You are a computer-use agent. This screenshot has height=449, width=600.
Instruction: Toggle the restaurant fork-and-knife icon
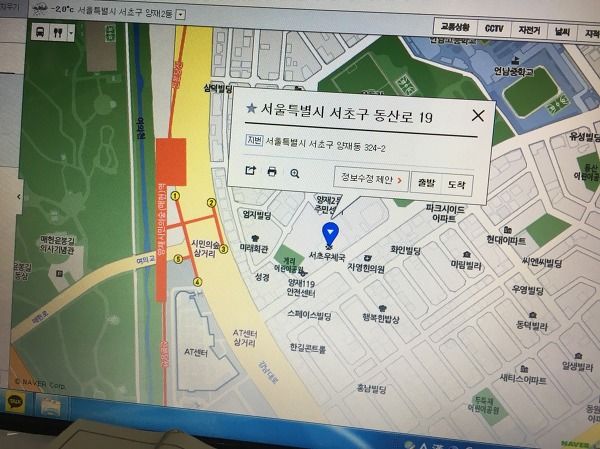[58, 33]
